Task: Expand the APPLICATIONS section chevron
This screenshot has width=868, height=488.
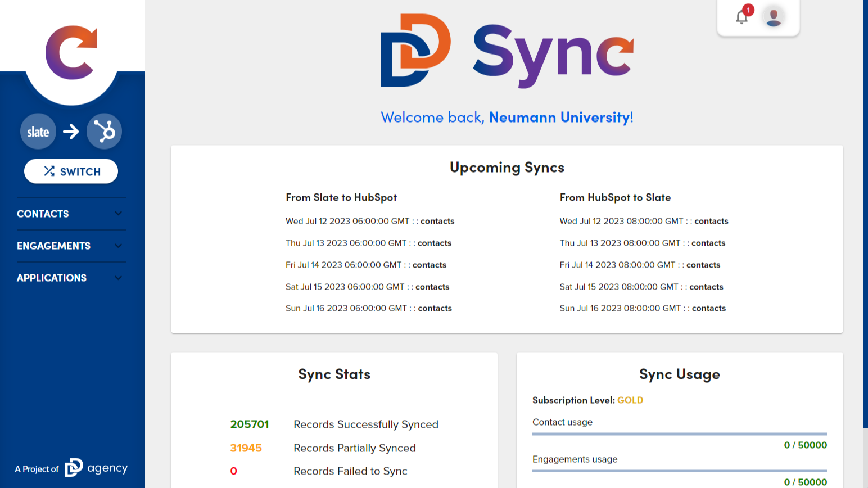Action: tap(117, 278)
